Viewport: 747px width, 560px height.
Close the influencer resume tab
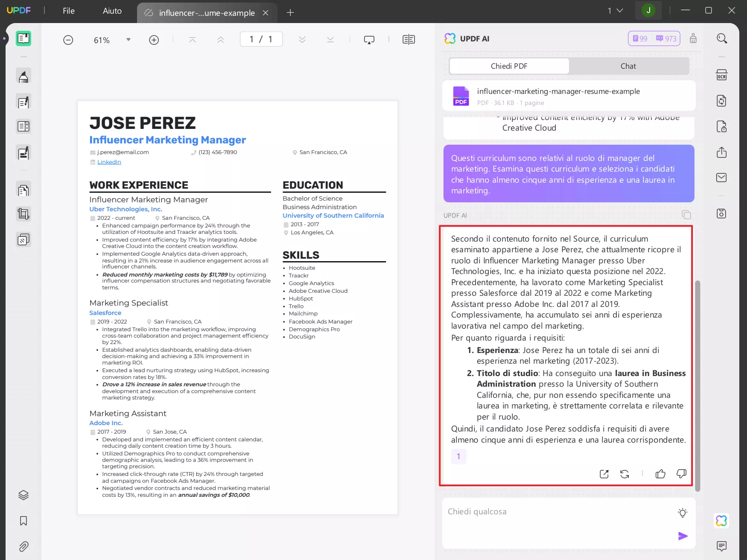tap(266, 13)
